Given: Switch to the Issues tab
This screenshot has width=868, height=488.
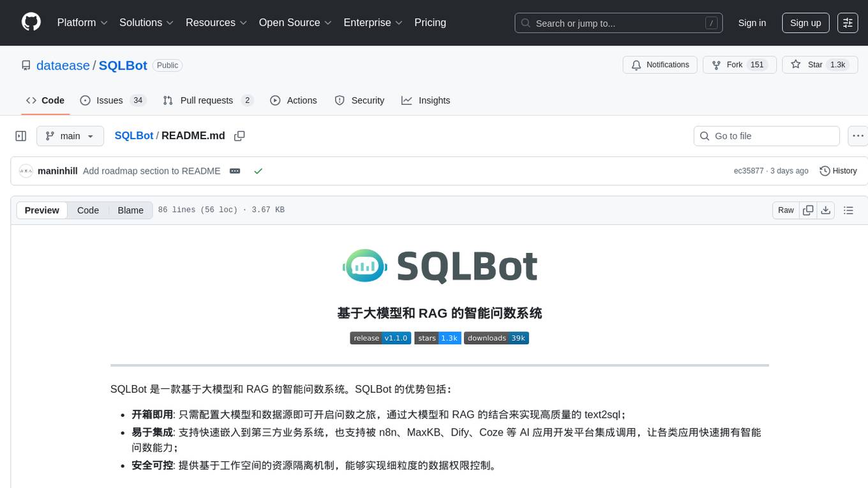Looking at the screenshot, I should 113,100.
